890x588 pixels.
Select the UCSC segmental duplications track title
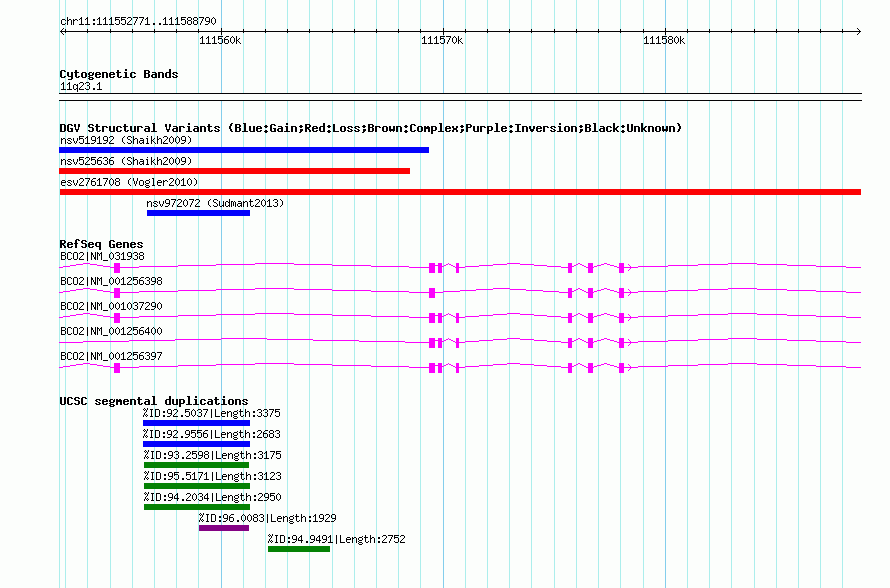tap(154, 401)
